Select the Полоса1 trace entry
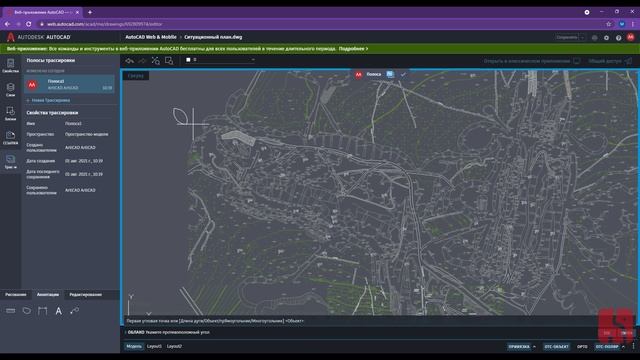The height and width of the screenshot is (360, 640). (69, 84)
